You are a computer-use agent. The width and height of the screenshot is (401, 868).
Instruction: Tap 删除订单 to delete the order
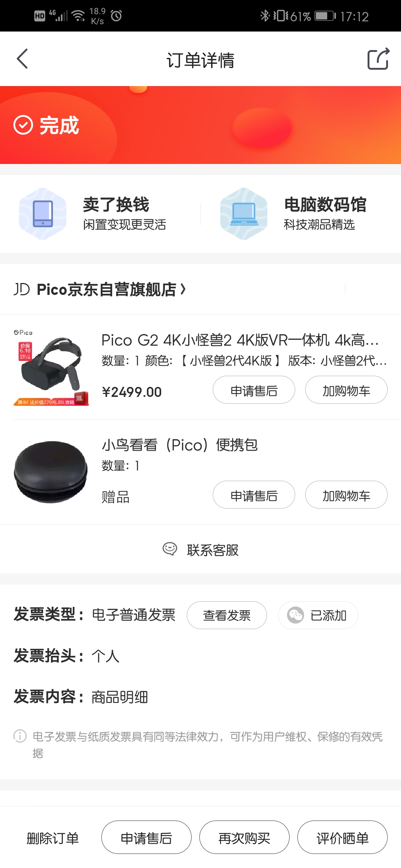pyautogui.click(x=53, y=838)
